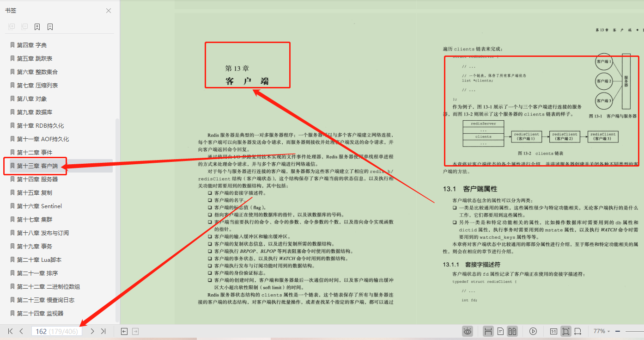This screenshot has height=340, width=644.
Task: Open bookmark 第九章 数据库
Action: 35,112
